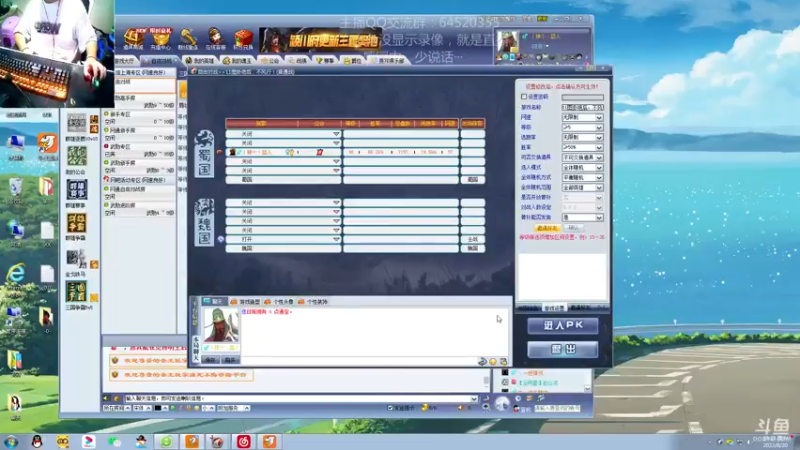
Task: Click the promotional banner with the warrior
Action: point(320,40)
